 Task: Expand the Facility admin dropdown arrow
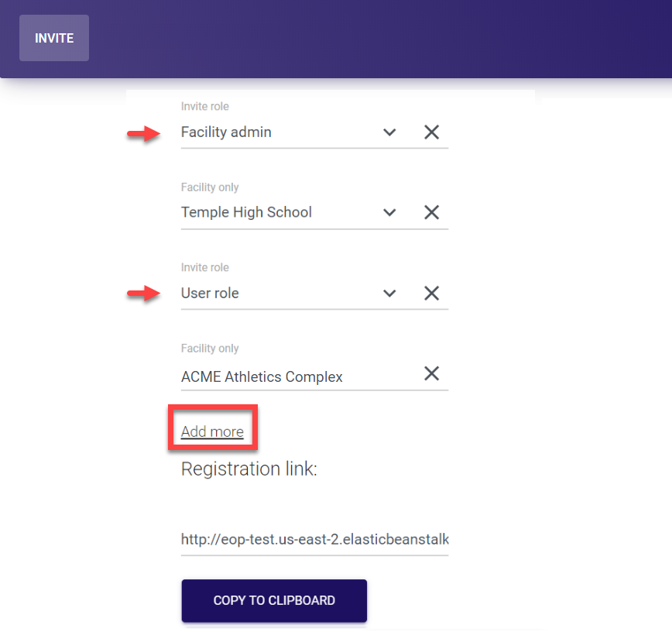[389, 132]
